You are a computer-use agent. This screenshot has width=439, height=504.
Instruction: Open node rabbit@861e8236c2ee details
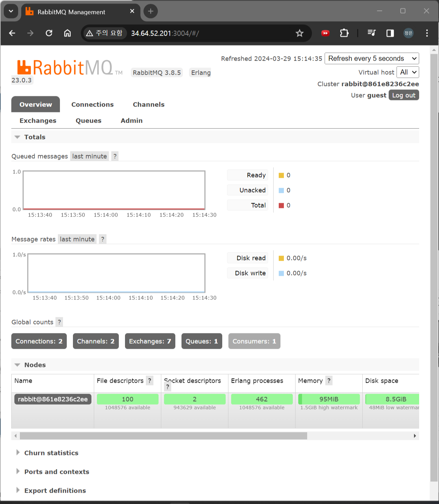(x=53, y=399)
